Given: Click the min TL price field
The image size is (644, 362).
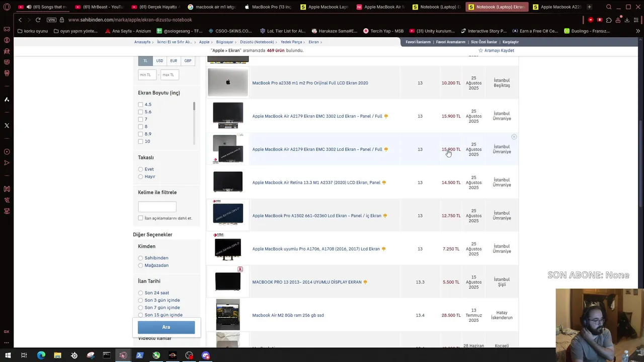Looking at the screenshot, I should [147, 75].
